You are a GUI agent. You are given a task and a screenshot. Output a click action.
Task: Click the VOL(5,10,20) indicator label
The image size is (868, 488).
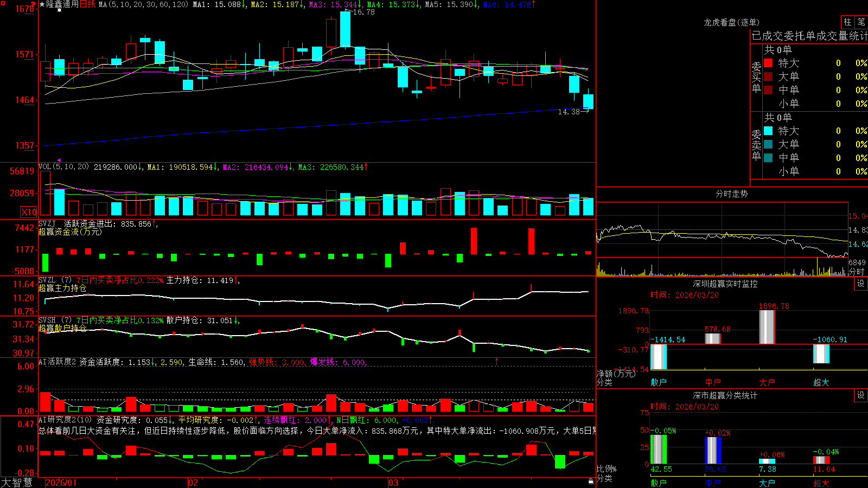point(63,166)
